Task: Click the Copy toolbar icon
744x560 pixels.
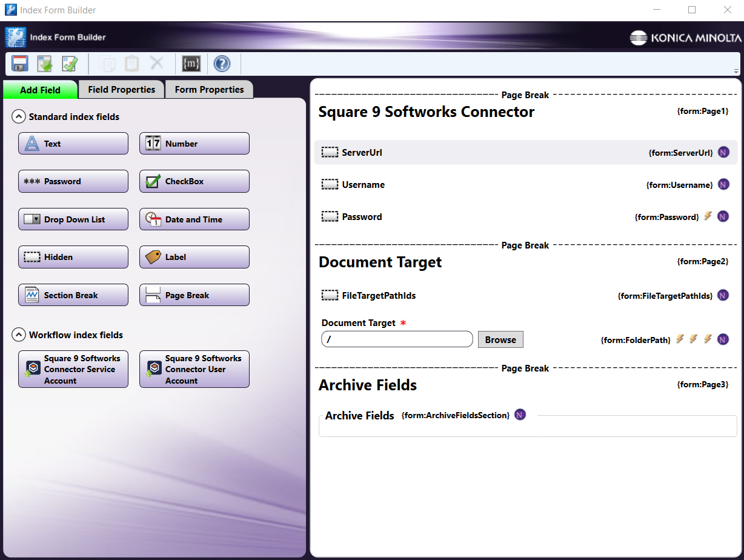Action: pyautogui.click(x=107, y=64)
